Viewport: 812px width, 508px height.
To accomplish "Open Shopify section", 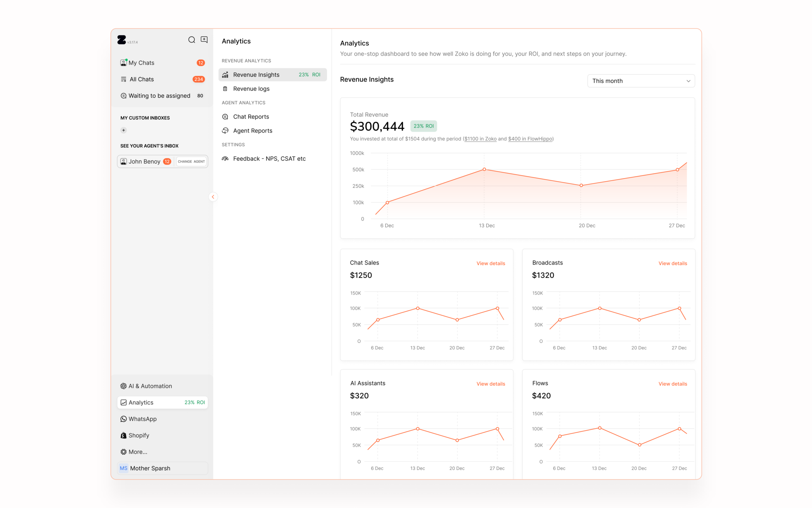I will click(x=162, y=435).
